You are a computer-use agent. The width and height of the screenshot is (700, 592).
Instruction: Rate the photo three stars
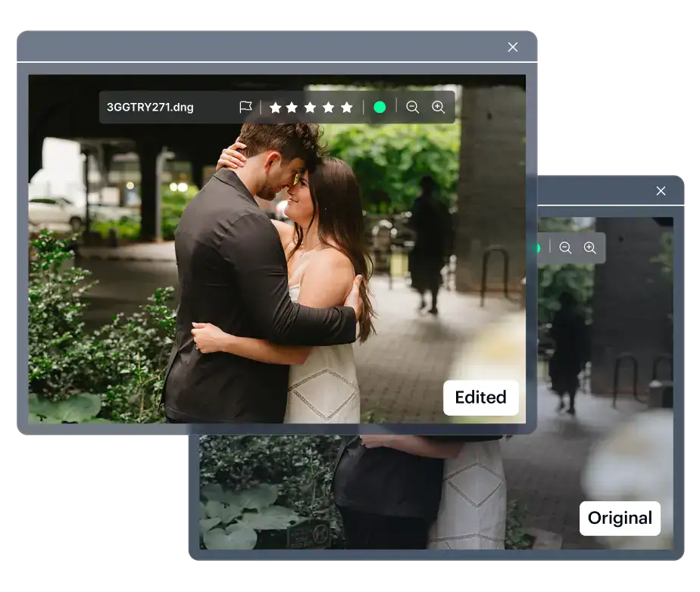coord(311,107)
